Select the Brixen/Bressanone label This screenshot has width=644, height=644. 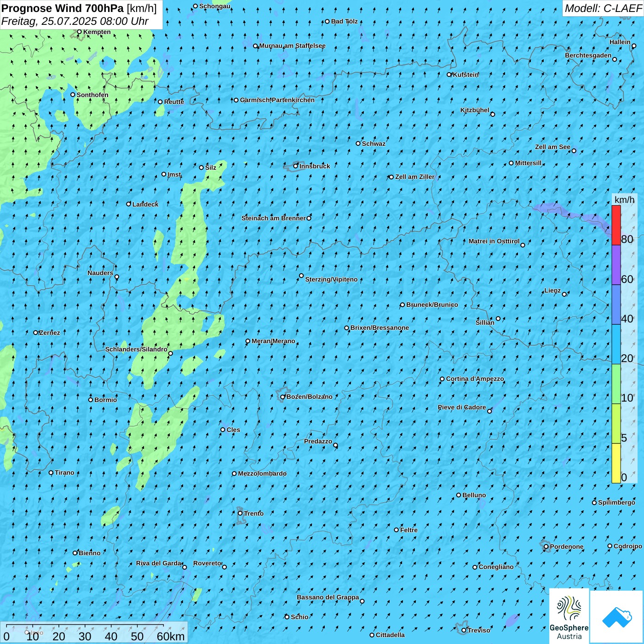click(379, 328)
